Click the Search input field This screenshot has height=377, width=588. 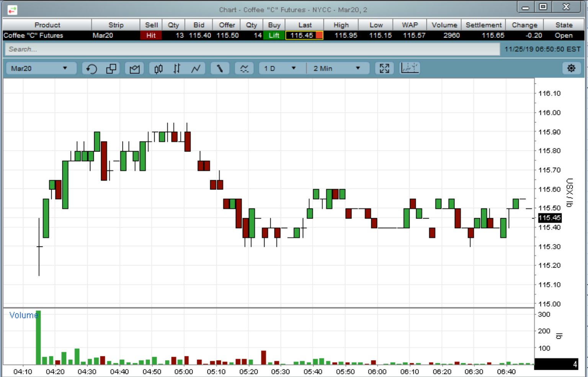[x=252, y=49]
